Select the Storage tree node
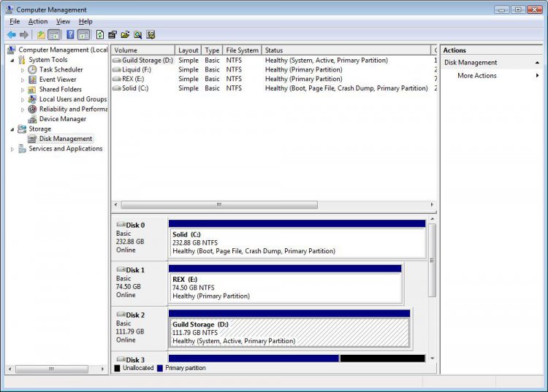 tap(39, 128)
